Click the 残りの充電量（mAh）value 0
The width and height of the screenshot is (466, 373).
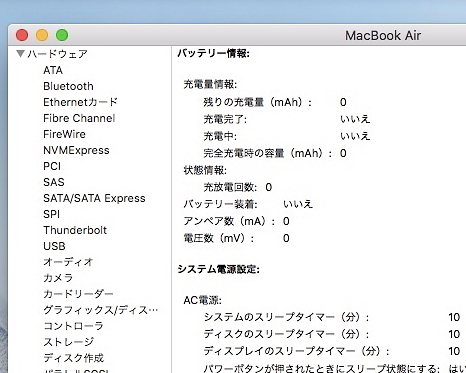pos(343,102)
